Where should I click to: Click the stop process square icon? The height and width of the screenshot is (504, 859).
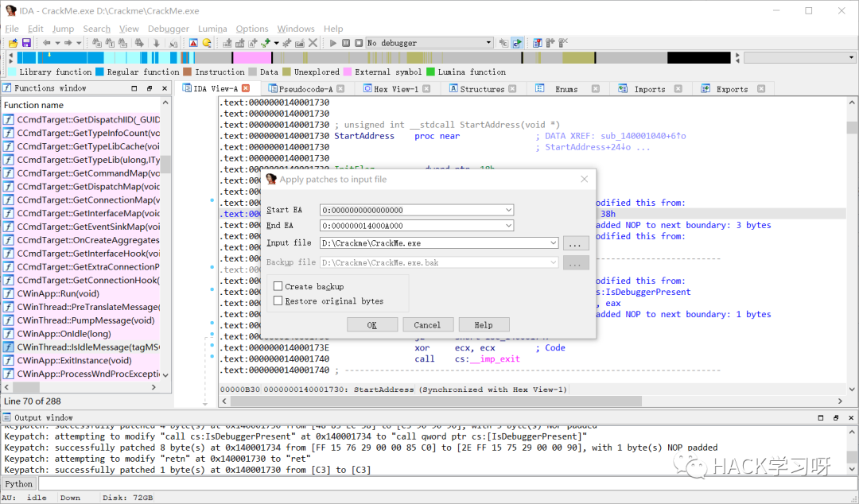pos(357,43)
